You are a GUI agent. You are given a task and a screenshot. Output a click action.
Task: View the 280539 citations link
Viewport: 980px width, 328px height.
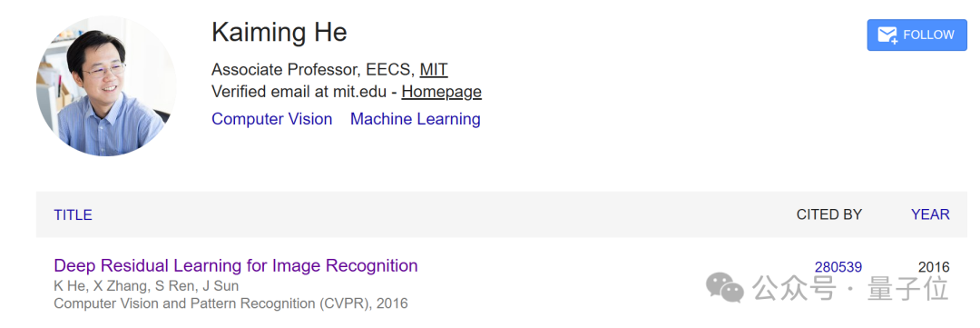pos(838,267)
